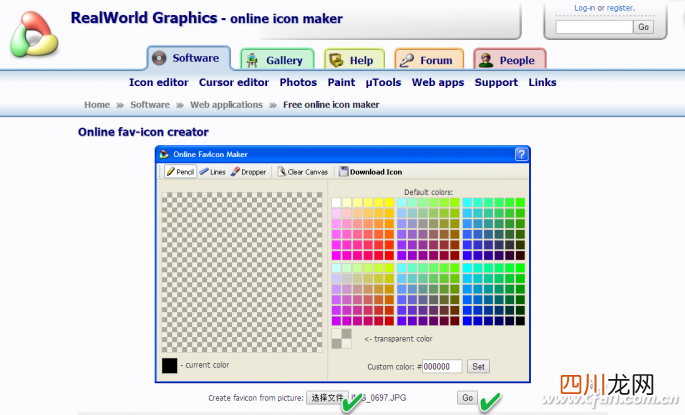
Task: Click the top search input field
Action: point(594,27)
